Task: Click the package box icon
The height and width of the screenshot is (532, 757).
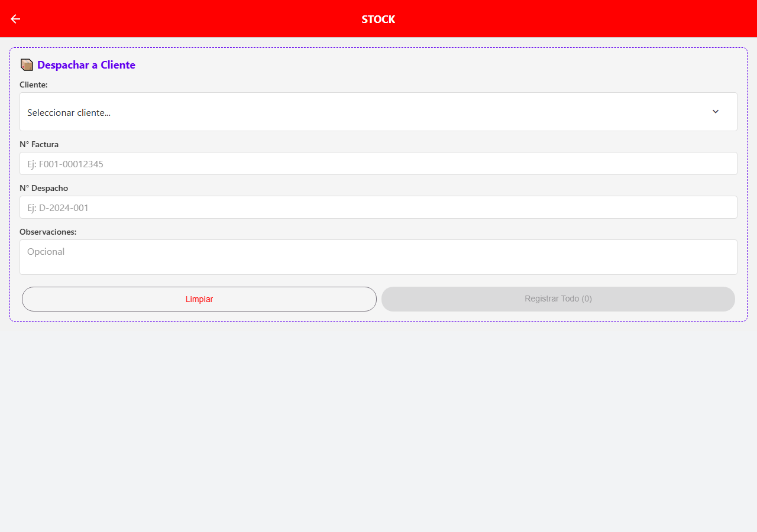Action: coord(27,65)
